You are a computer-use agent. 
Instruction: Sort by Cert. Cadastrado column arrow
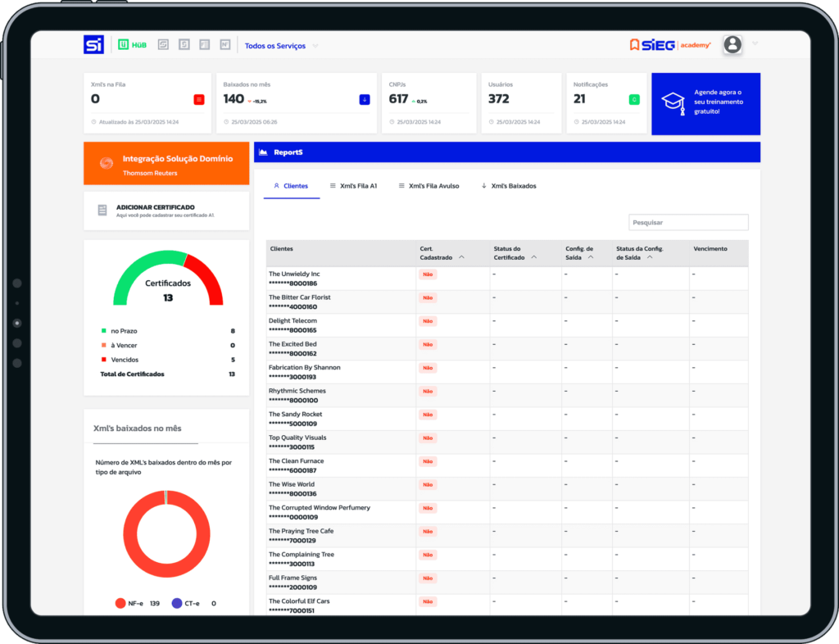pos(462,257)
